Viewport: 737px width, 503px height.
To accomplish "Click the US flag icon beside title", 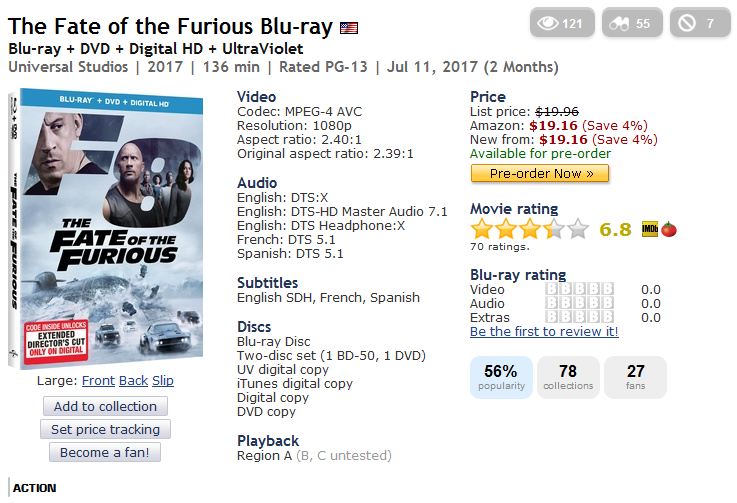I will [350, 28].
